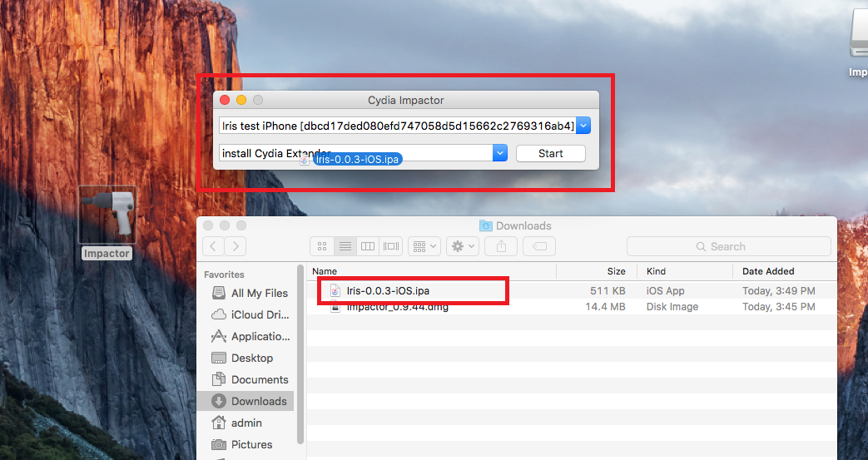
Task: Open the Action gear menu in Finder
Action: [462, 246]
